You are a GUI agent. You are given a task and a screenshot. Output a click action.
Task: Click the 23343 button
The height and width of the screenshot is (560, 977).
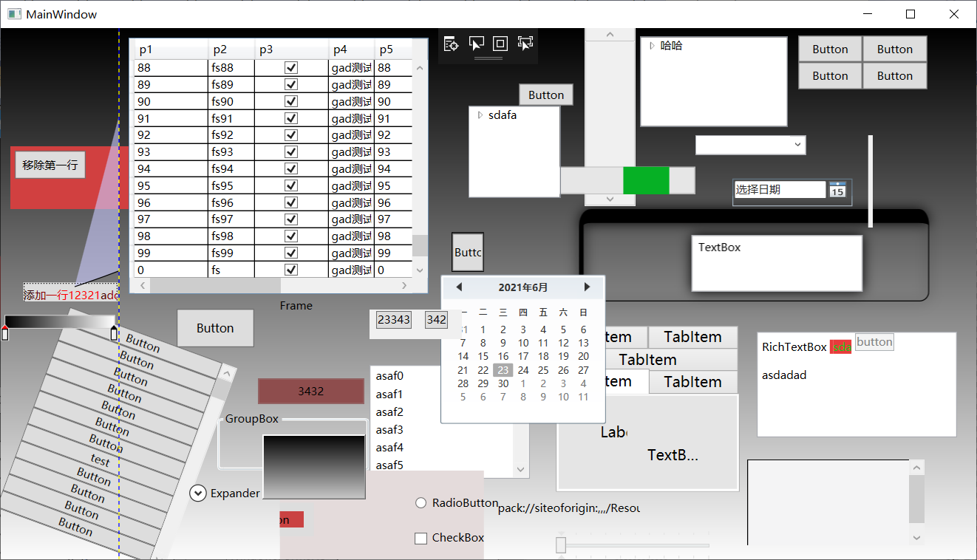click(394, 320)
